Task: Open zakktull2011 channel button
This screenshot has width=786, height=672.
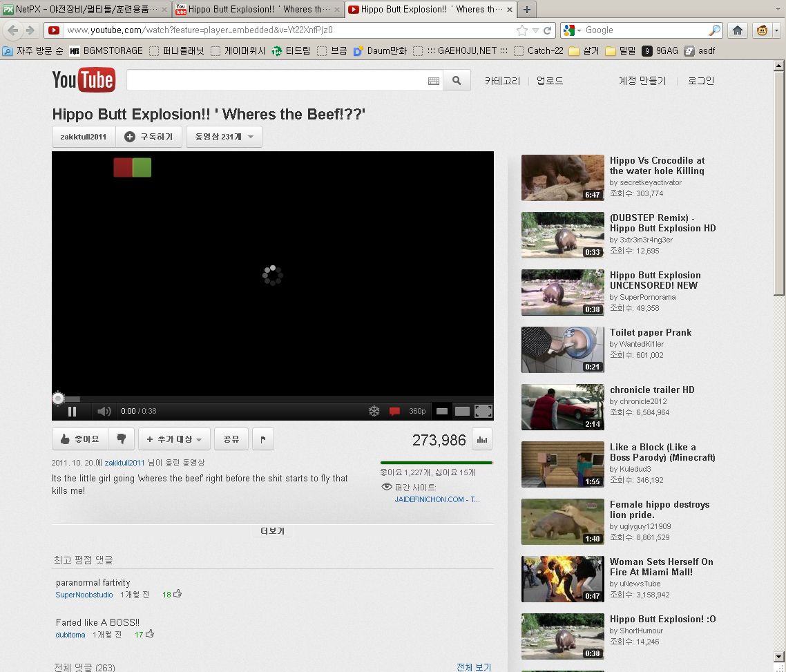Action: (x=84, y=137)
